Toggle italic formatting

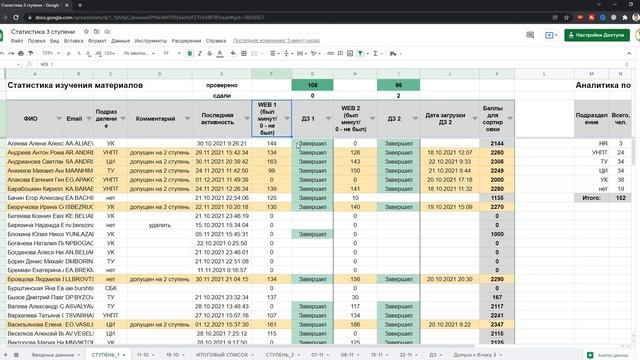pyautogui.click(x=200, y=53)
